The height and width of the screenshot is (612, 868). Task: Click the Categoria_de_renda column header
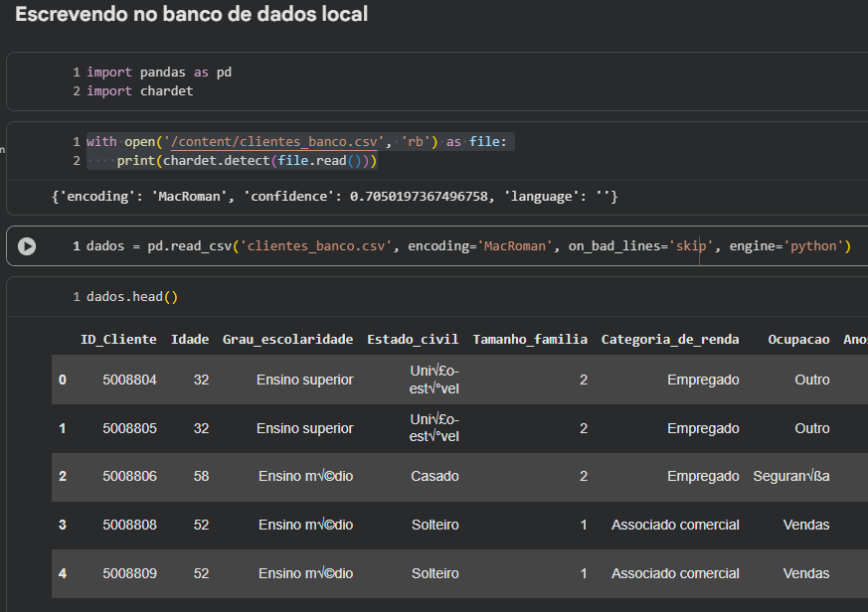point(670,339)
